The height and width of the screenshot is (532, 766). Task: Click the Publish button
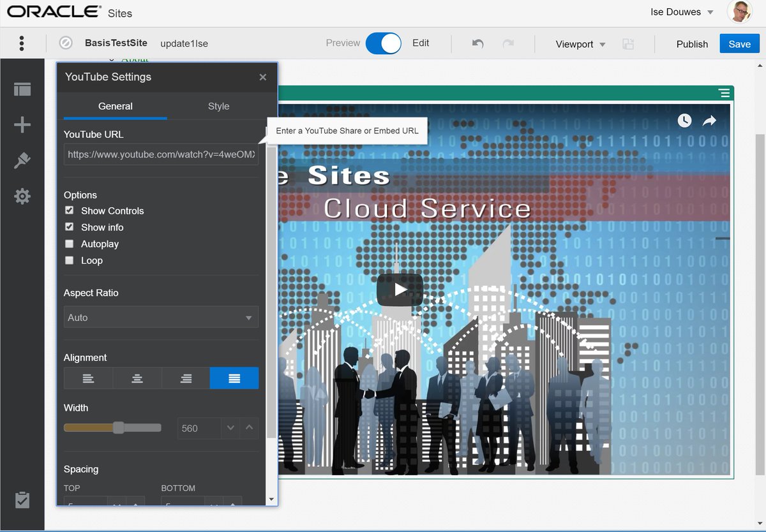pos(692,44)
